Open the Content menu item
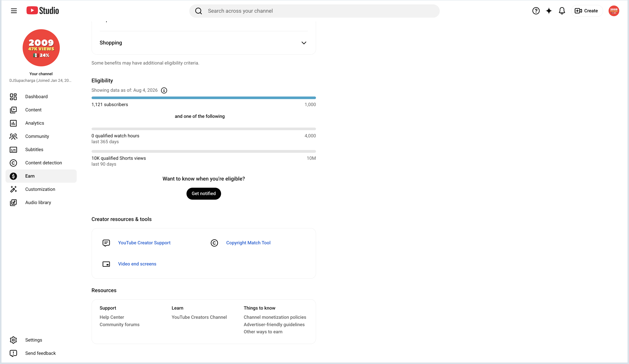The height and width of the screenshot is (364, 629). [x=41, y=110]
